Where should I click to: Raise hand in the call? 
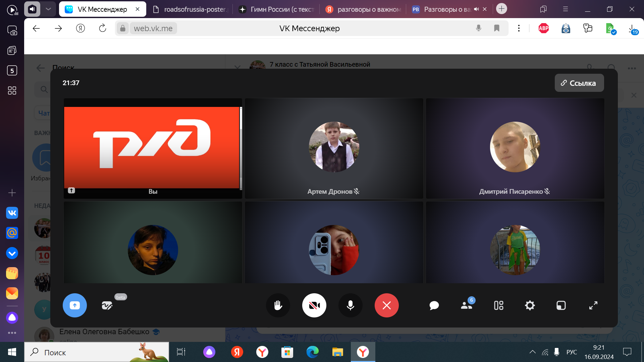[x=278, y=305]
